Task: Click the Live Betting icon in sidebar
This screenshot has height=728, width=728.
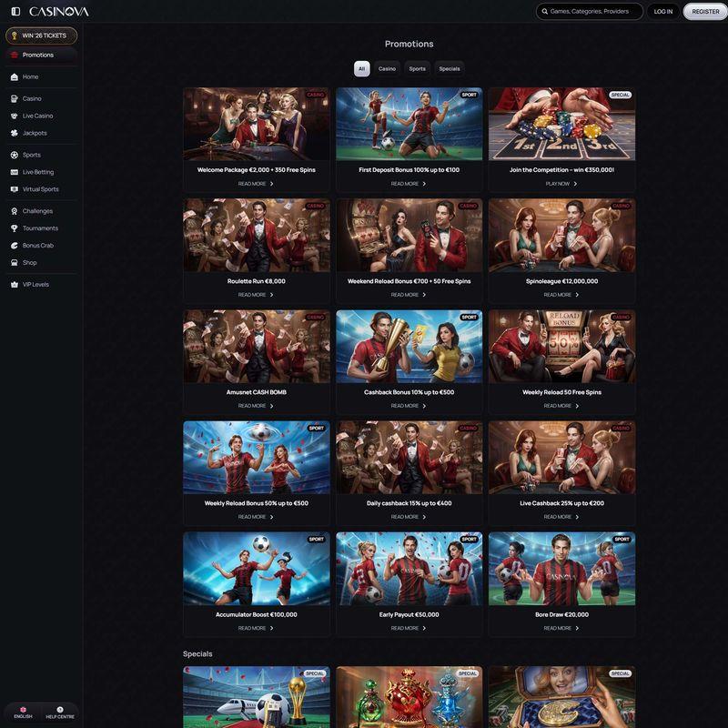Action: [x=15, y=172]
